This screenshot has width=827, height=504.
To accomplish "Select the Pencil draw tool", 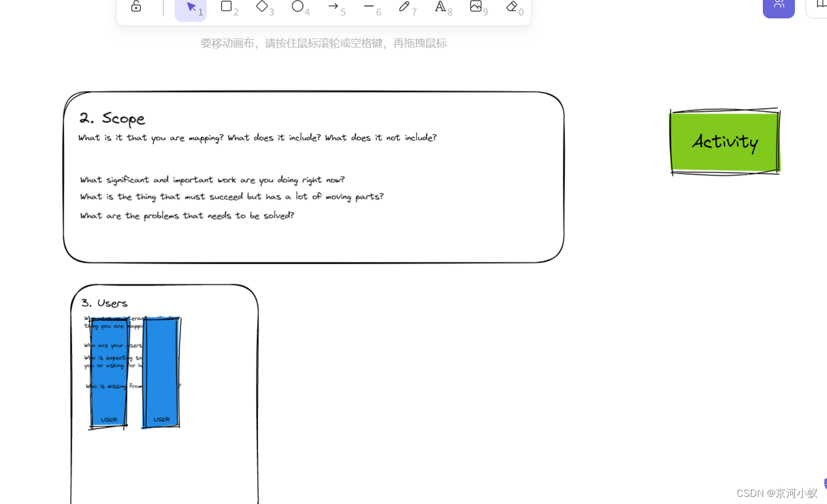I will pyautogui.click(x=405, y=7).
